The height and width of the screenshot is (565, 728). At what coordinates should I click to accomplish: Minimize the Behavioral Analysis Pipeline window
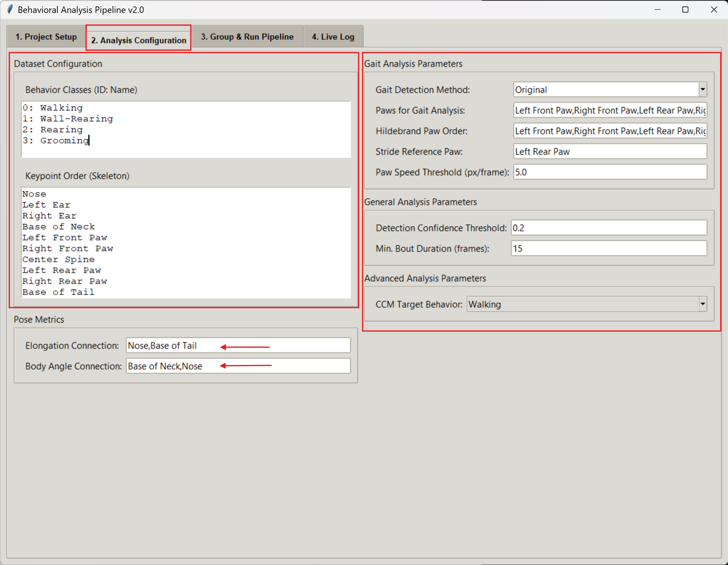657,9
